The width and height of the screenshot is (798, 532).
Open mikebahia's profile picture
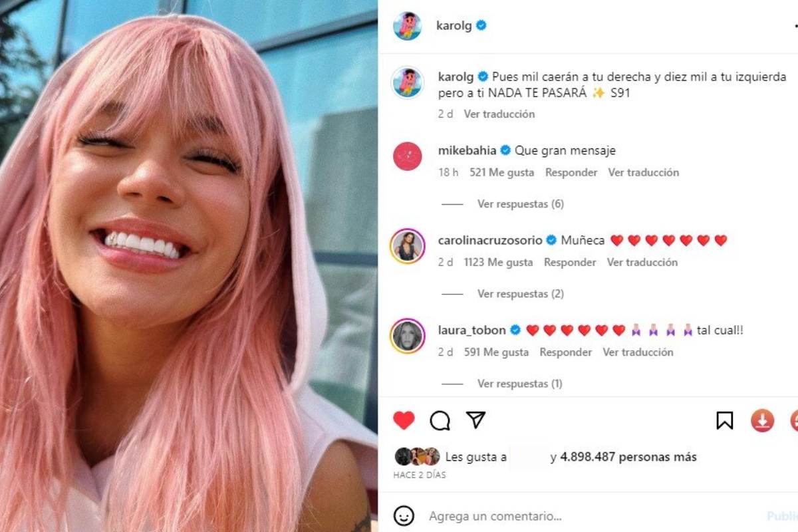click(407, 156)
